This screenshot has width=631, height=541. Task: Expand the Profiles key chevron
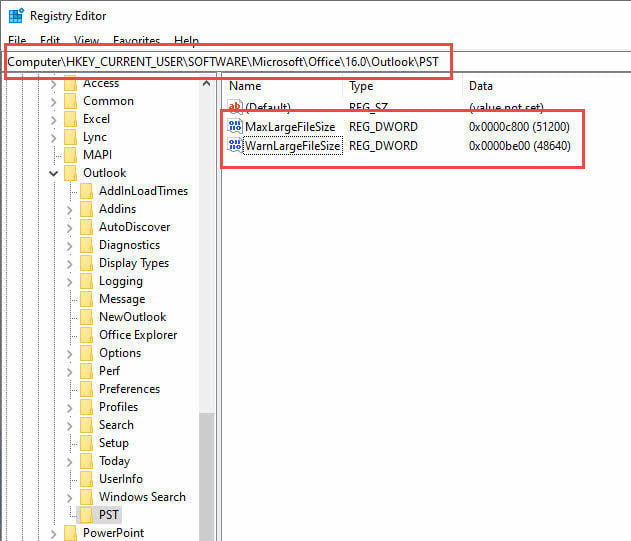[70, 408]
